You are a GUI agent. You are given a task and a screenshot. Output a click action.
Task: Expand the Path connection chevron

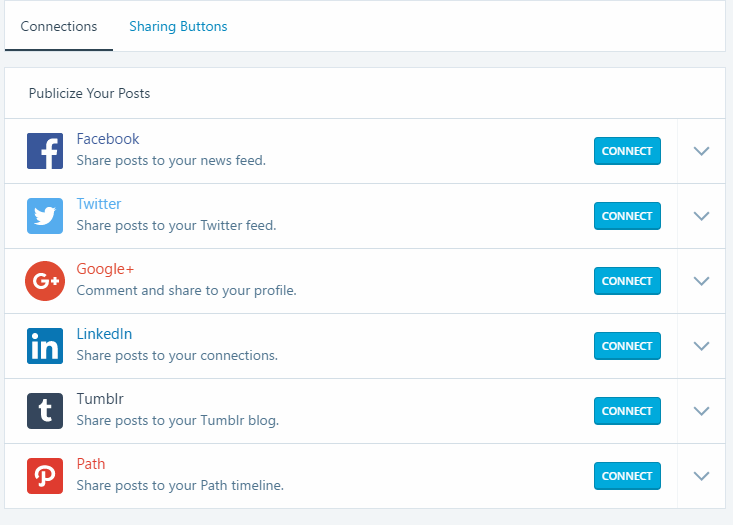pyautogui.click(x=701, y=476)
